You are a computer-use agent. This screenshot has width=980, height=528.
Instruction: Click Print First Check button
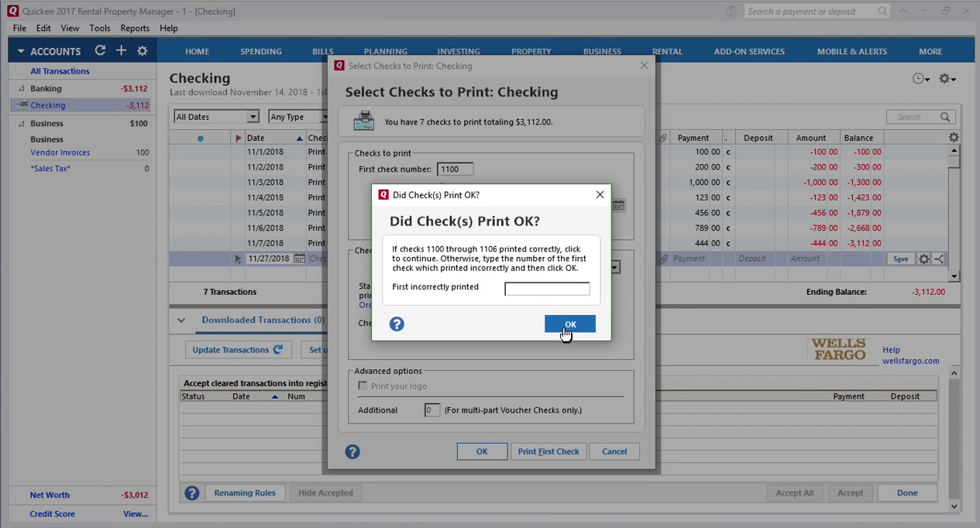(x=548, y=451)
